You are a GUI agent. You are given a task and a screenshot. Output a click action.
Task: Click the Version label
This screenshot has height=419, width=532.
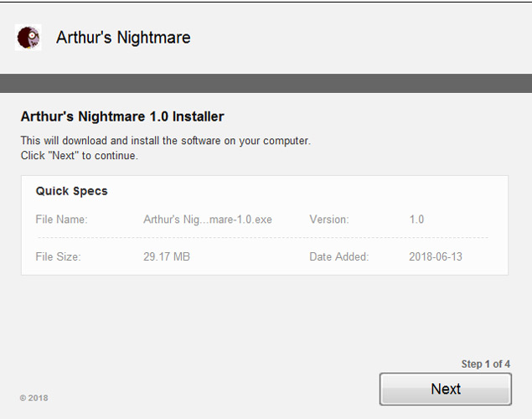tap(329, 220)
